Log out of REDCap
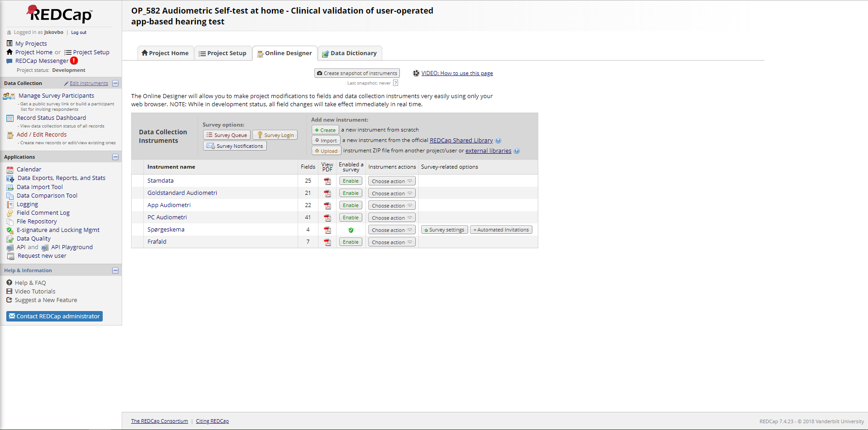868x430 pixels. pos(79,33)
